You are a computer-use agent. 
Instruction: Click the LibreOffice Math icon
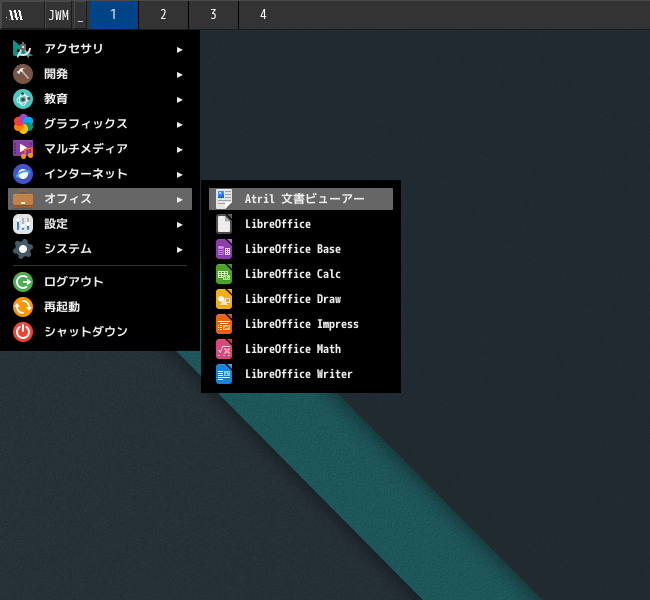pos(224,349)
